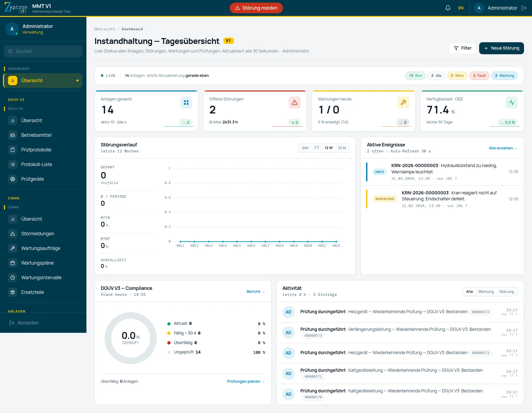Click the Überfällig legend row with red dot
This screenshot has height=413, width=532.
click(216, 343)
